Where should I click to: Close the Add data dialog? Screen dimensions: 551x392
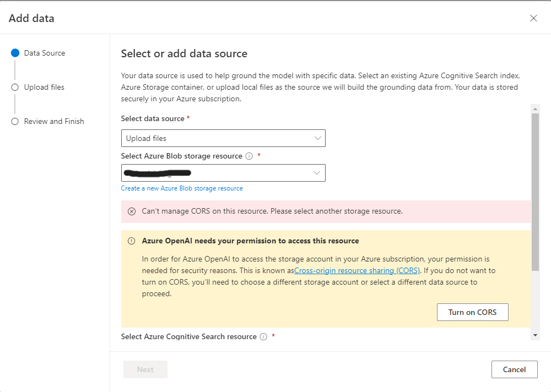pyautogui.click(x=533, y=18)
